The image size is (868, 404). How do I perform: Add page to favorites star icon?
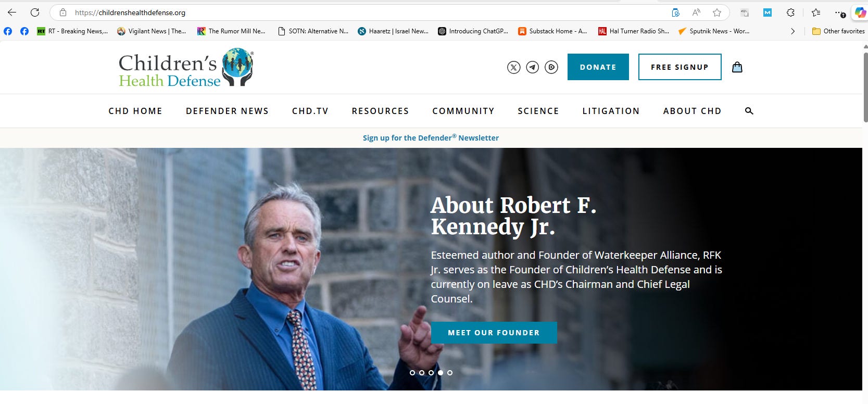click(x=717, y=12)
